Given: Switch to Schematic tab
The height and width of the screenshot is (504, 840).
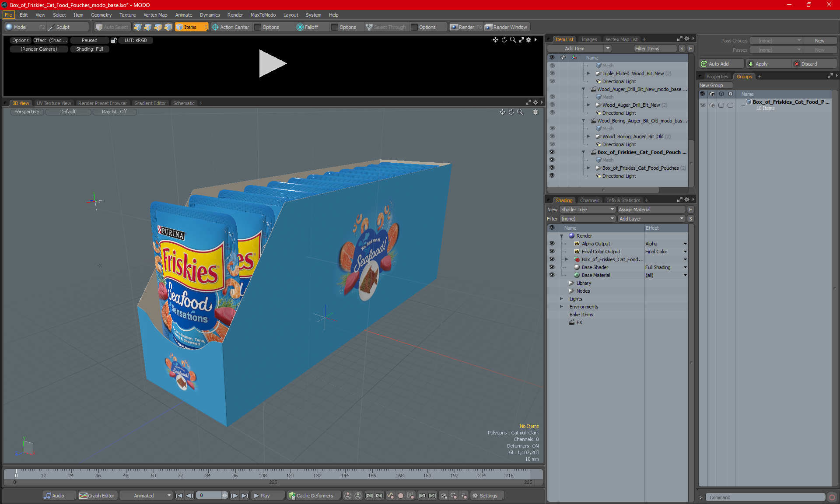Looking at the screenshot, I should [x=184, y=103].
